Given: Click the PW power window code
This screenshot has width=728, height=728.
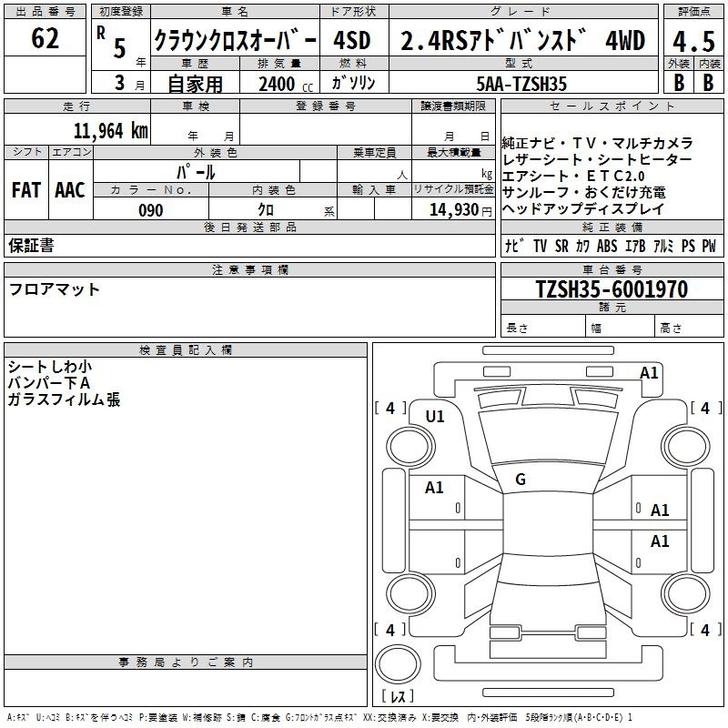Looking at the screenshot, I should pyautogui.click(x=708, y=246).
